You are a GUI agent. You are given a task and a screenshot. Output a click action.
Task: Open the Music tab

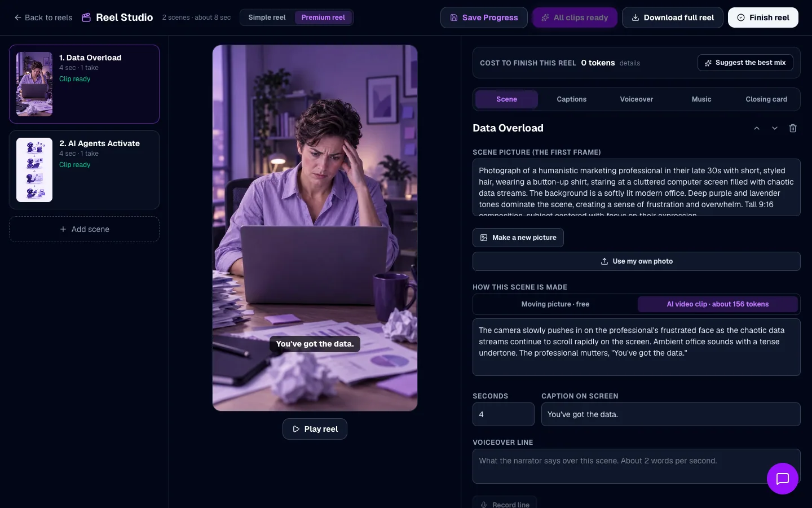(x=701, y=99)
